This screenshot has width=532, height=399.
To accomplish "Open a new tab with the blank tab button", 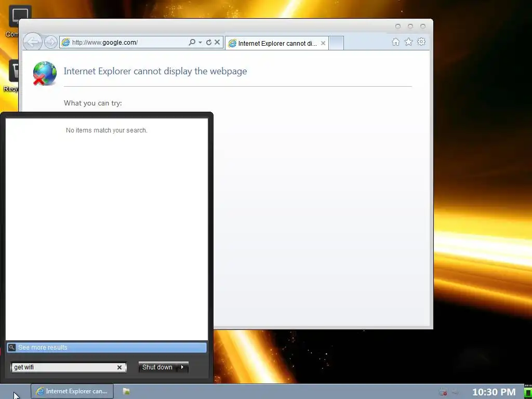I will (336, 43).
